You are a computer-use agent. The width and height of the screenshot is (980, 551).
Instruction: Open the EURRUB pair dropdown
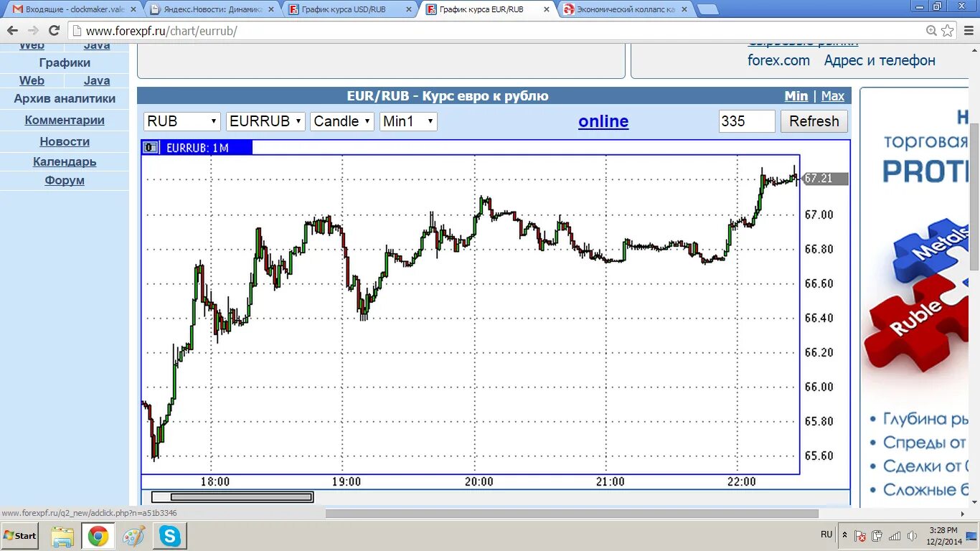265,121
